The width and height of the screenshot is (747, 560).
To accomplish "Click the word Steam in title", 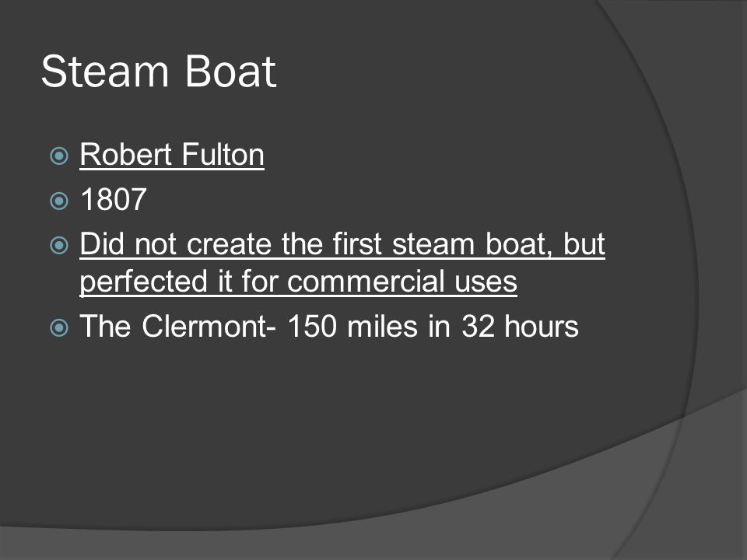I will click(105, 72).
